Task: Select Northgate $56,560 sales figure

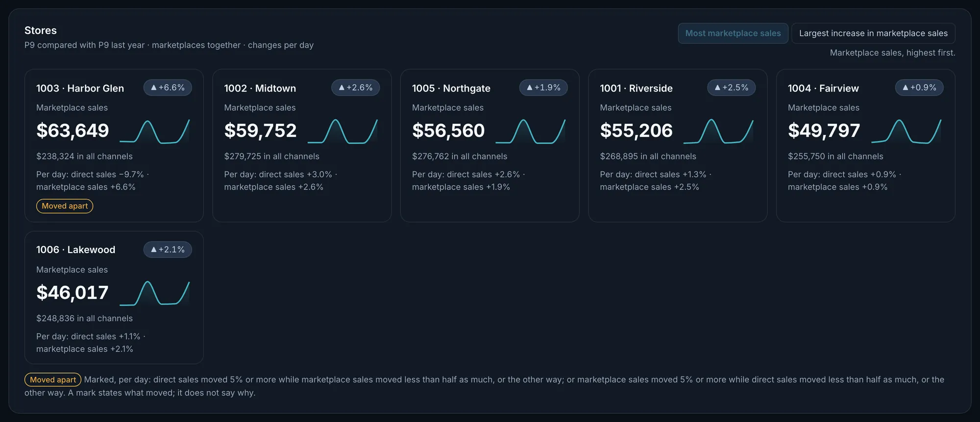Action: [448, 131]
